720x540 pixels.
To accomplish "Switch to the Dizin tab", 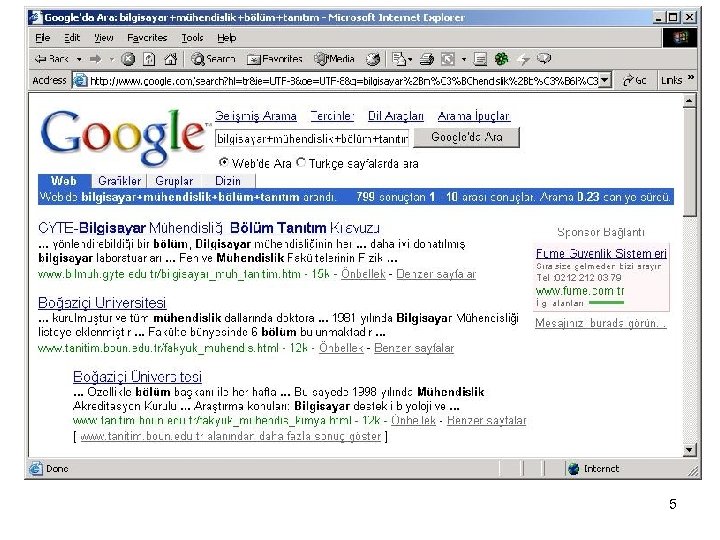I will [x=228, y=181].
